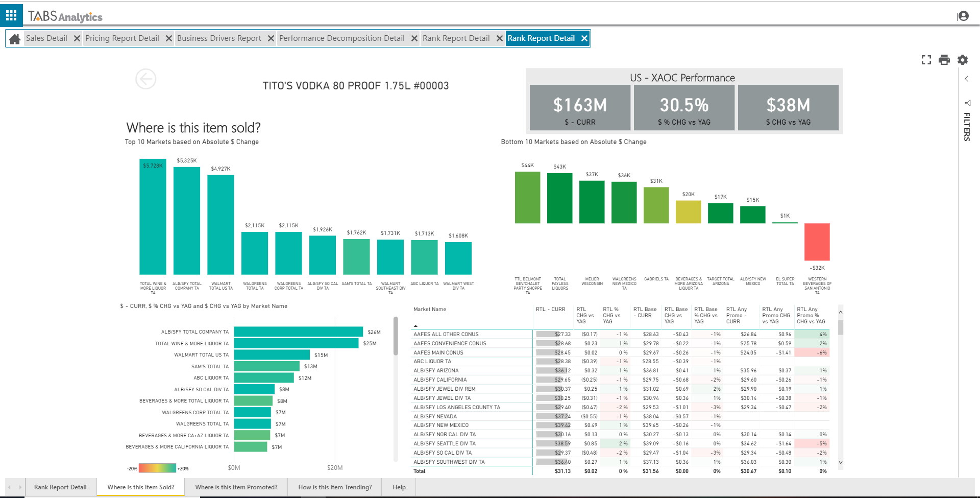Image resolution: width=980 pixels, height=498 pixels.
Task: Go to the Home tab icon
Action: point(15,39)
